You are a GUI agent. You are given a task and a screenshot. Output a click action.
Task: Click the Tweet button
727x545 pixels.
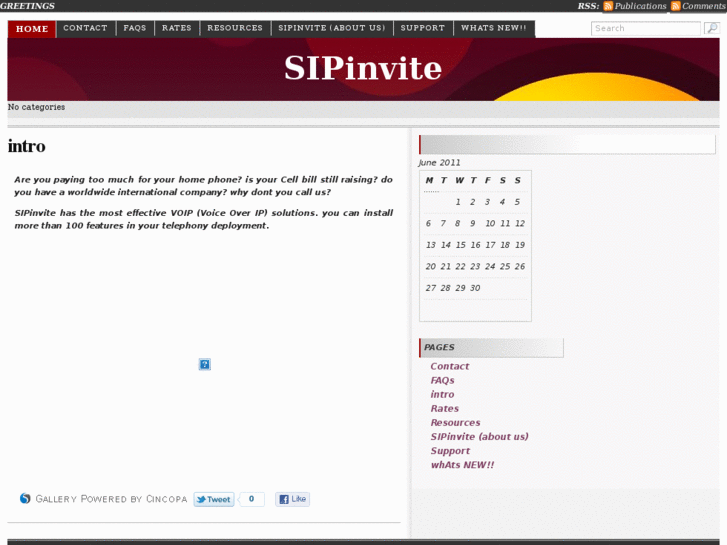click(214, 499)
